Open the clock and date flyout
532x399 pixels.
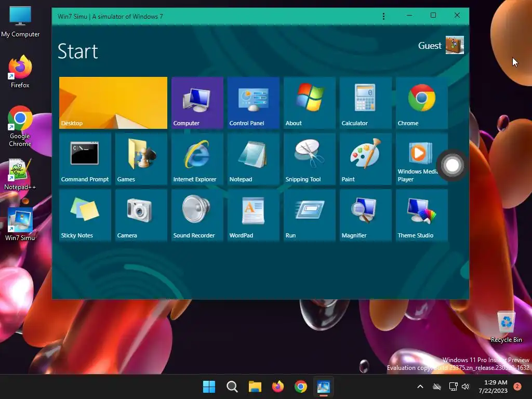(x=494, y=387)
